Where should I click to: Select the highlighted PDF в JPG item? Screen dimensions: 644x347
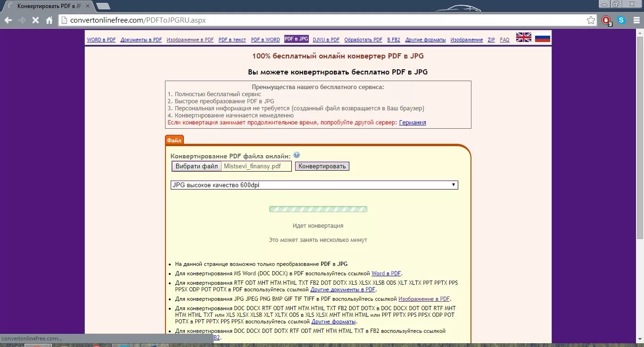click(x=297, y=39)
